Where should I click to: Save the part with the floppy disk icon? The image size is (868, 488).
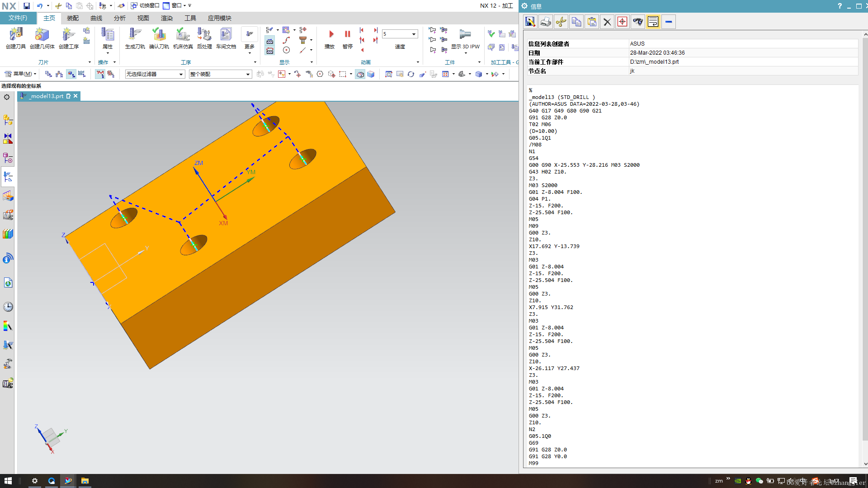tap(27, 6)
